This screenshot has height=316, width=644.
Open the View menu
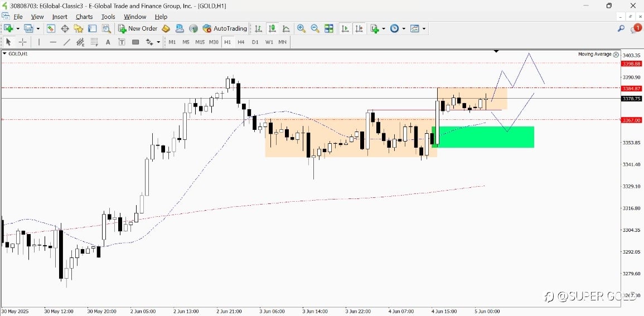(37, 17)
